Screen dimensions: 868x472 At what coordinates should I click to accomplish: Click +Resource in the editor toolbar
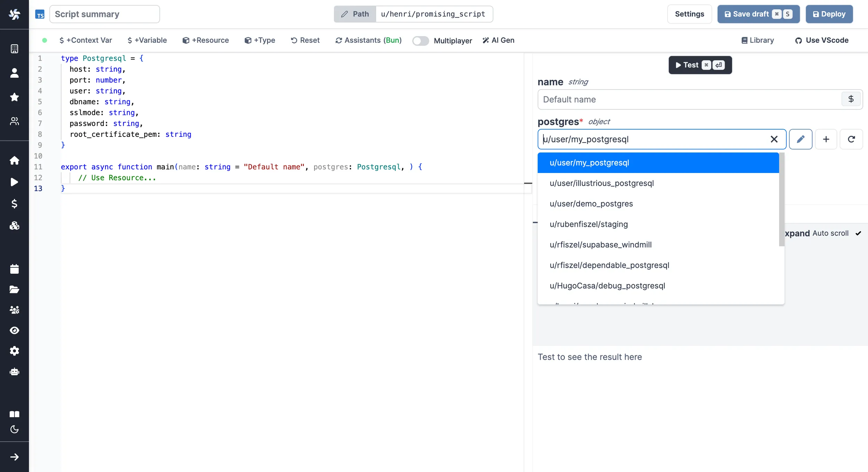click(x=206, y=40)
